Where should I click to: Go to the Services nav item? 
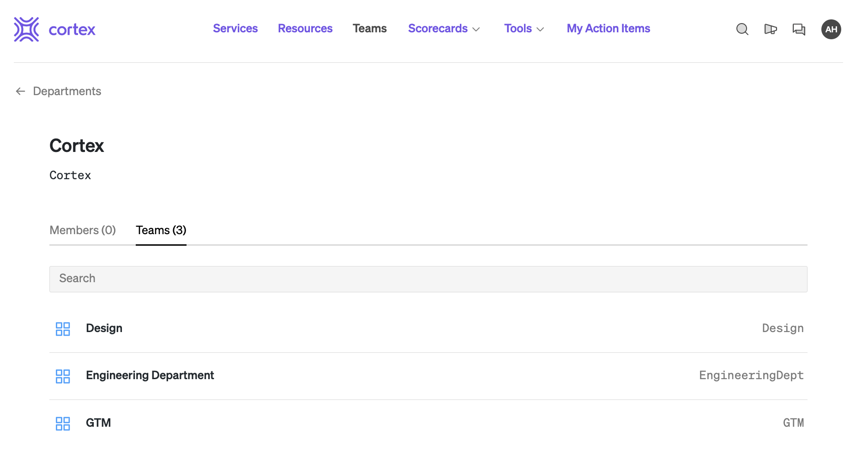pyautogui.click(x=235, y=29)
